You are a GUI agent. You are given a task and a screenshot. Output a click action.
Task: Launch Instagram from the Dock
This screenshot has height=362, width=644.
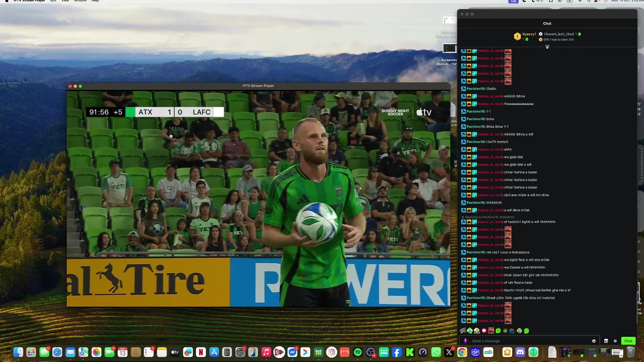click(x=332, y=352)
